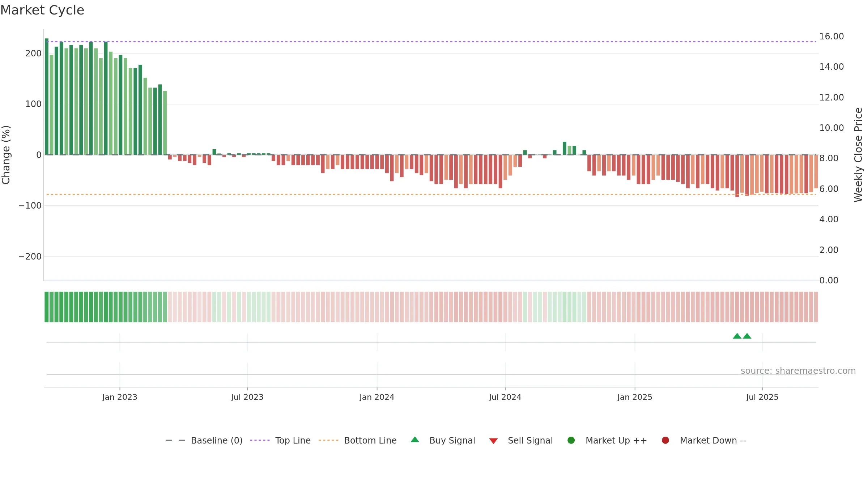
Task: Toggle the Baseline (0) legend entry
Action: click(x=204, y=440)
